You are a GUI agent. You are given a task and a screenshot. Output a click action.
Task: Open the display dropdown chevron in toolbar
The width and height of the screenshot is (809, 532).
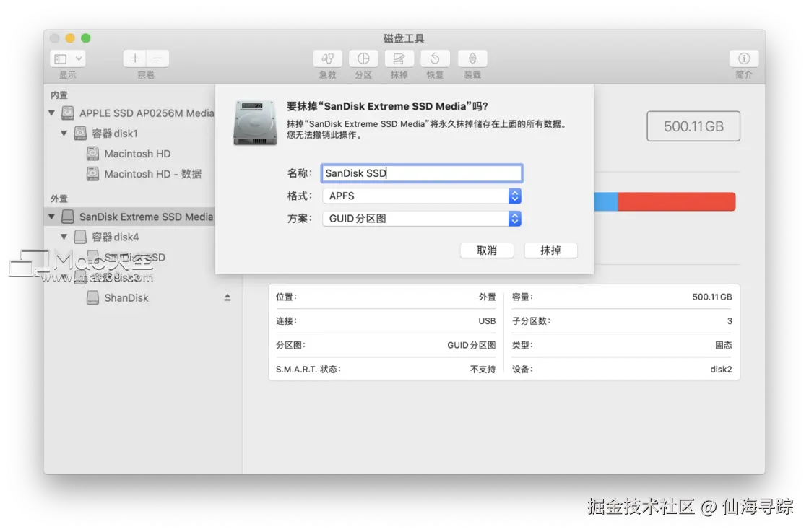tap(79, 58)
